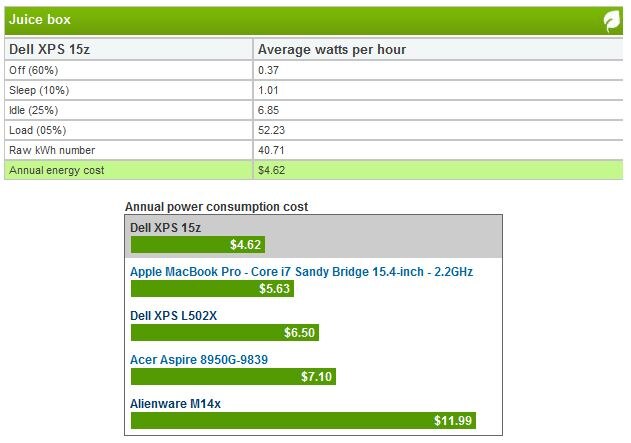Click the Idle (25%) row label
The width and height of the screenshot is (631, 443).
pos(33,110)
